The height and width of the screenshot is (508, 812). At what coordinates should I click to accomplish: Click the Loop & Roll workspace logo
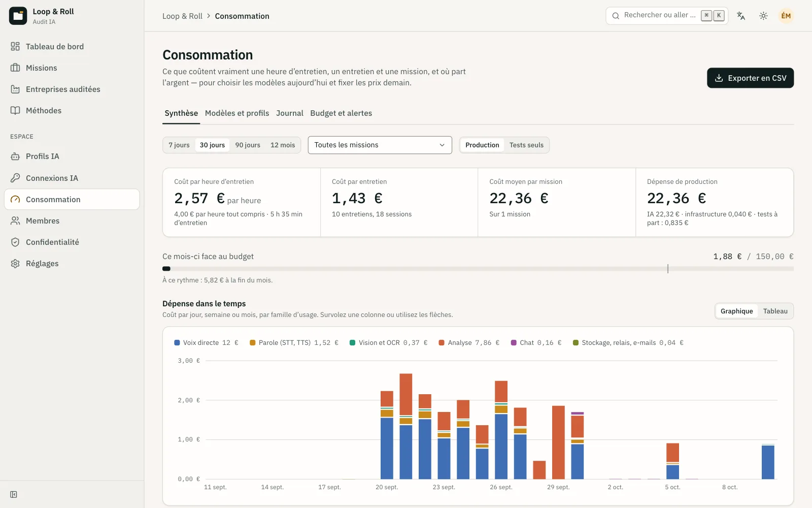(x=18, y=16)
